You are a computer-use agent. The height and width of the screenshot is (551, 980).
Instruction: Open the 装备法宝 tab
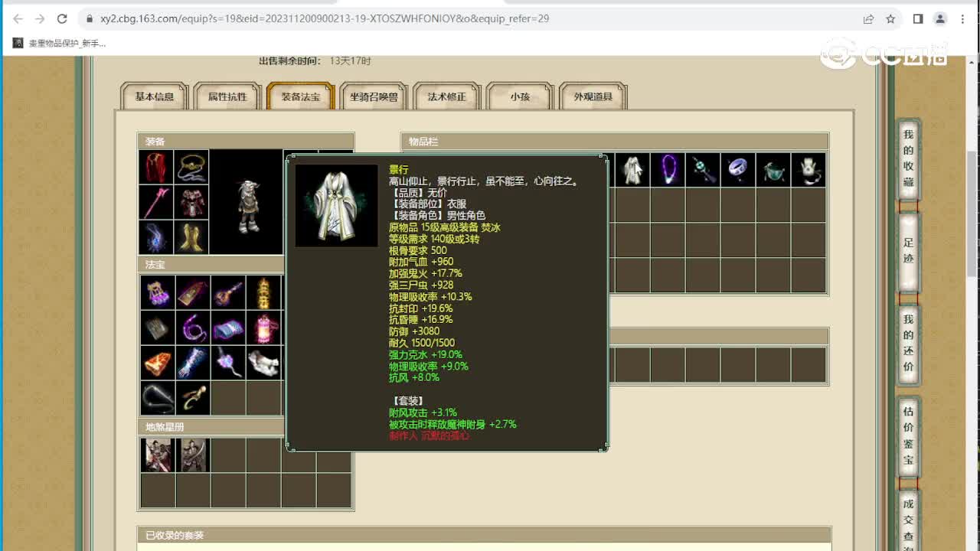pyautogui.click(x=301, y=96)
